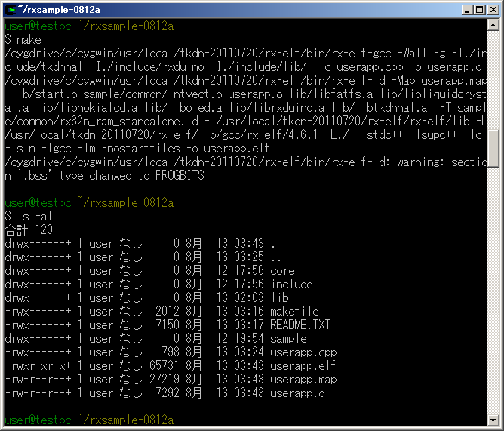Click the userapp.map filename in the listing
The image size is (504, 431).
click(x=303, y=380)
